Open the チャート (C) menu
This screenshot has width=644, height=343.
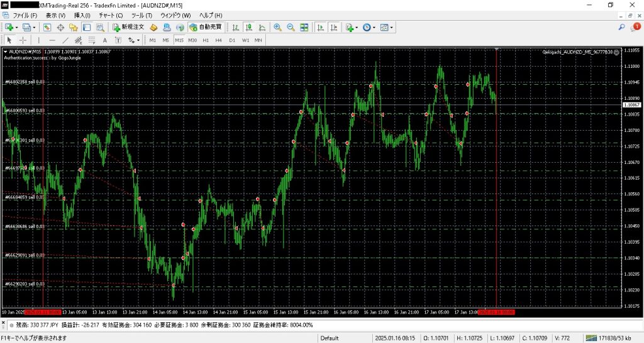[111, 15]
